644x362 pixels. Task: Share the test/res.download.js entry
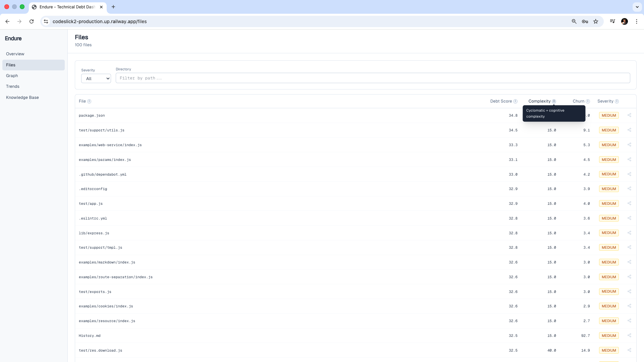click(x=630, y=350)
